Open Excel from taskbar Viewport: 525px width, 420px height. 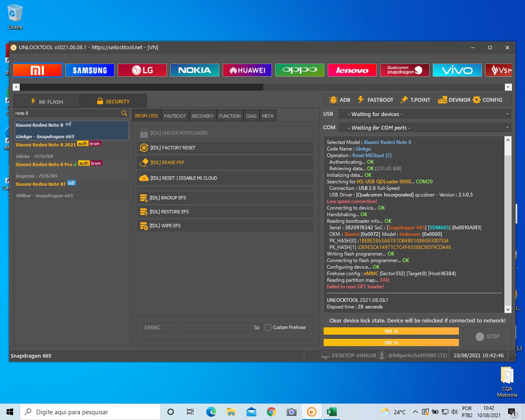pyautogui.click(x=331, y=412)
